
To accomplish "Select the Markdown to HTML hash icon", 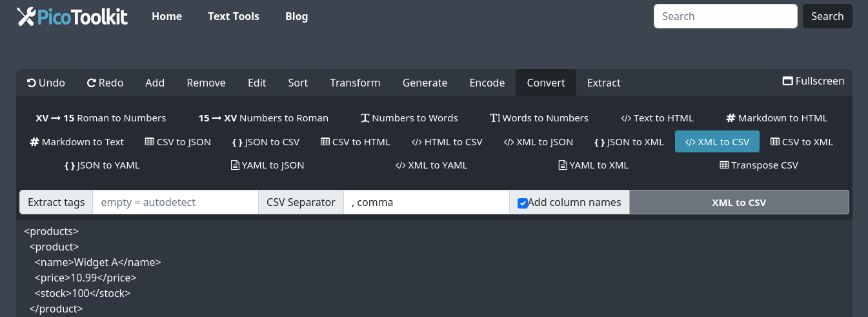I will (731, 118).
